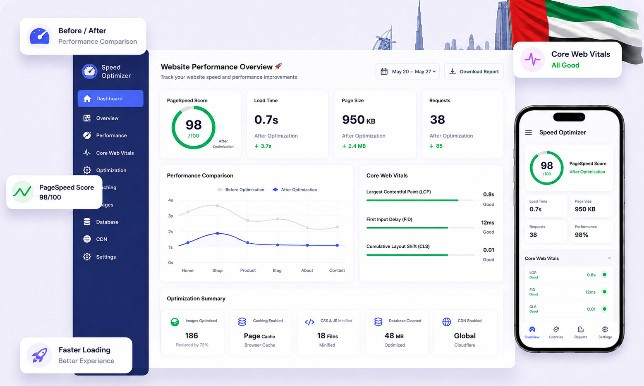This screenshot has width=644, height=386.
Task: Click the calendar icon in date picker
Action: (x=384, y=71)
